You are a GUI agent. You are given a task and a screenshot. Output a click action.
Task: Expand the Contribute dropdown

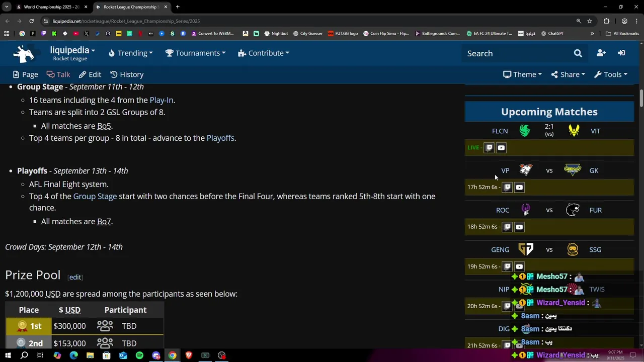pyautogui.click(x=264, y=53)
